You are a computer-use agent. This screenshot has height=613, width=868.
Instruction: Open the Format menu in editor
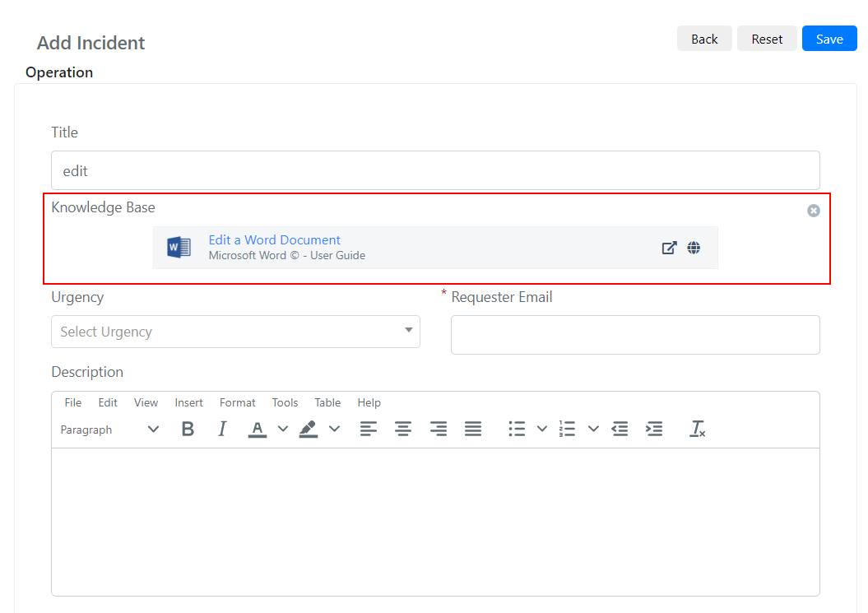pyautogui.click(x=238, y=402)
